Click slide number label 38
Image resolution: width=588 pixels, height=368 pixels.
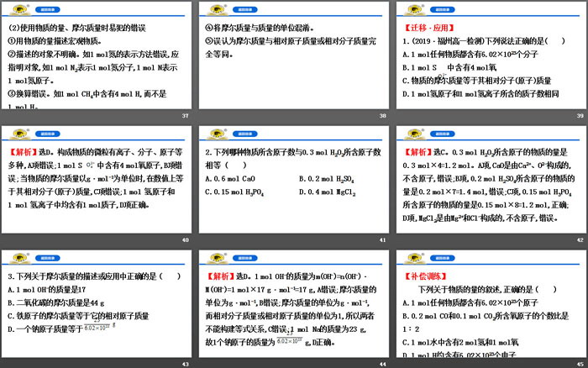pyautogui.click(x=382, y=116)
